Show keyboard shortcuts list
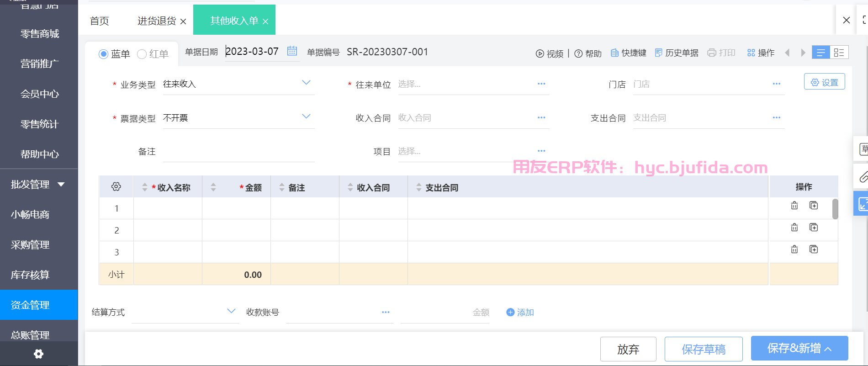Viewport: 868px width, 366px height. point(629,53)
